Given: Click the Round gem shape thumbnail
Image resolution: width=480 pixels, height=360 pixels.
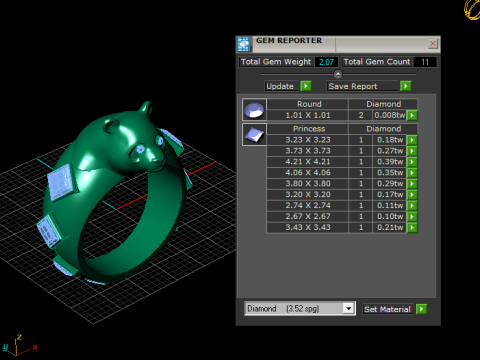Looking at the screenshot, I should click(x=254, y=109).
